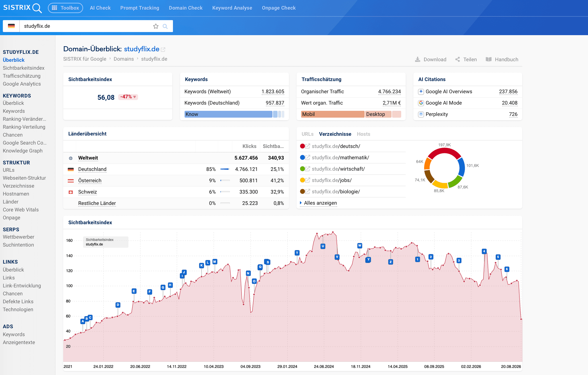Toggle the brown /biologie/ directory dot

click(x=303, y=192)
